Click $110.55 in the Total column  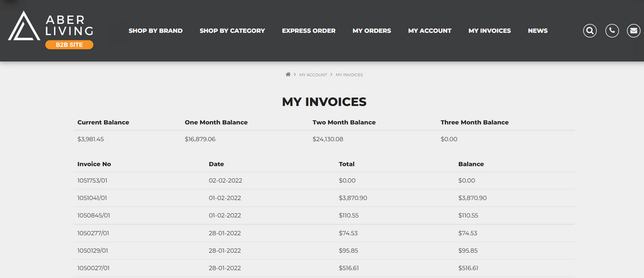pos(349,215)
